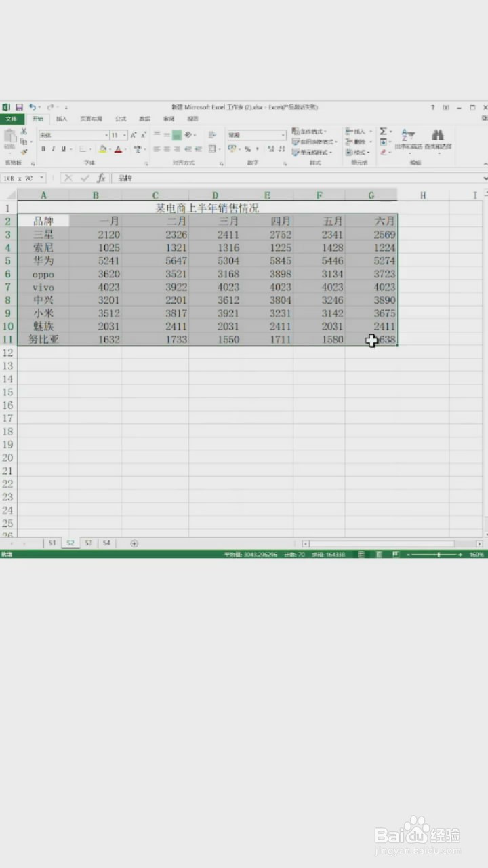Open the number format dropdown
The width and height of the screenshot is (488, 868).
click(283, 135)
